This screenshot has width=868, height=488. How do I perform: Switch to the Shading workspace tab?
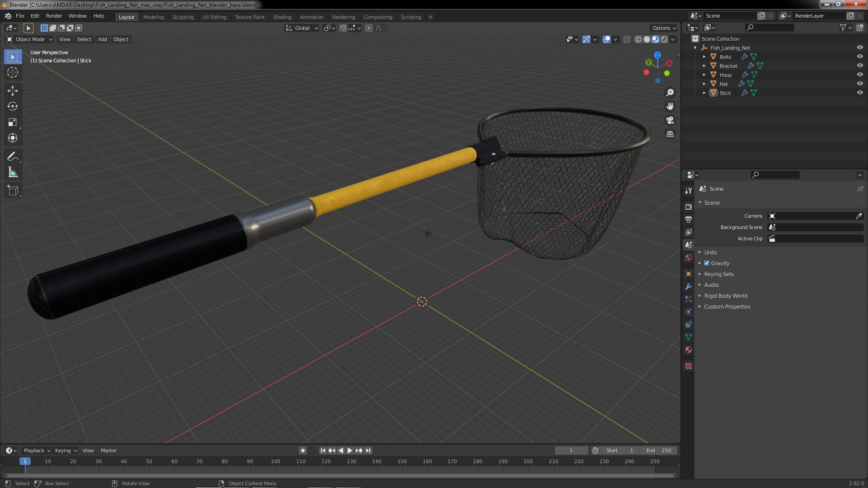pyautogui.click(x=282, y=17)
